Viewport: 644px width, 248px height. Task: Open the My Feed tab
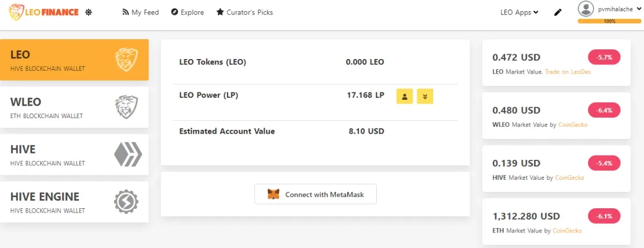pyautogui.click(x=141, y=12)
